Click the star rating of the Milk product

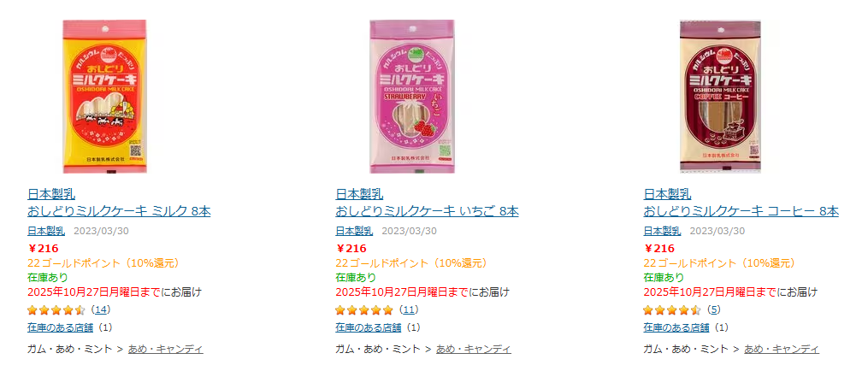tap(56, 309)
